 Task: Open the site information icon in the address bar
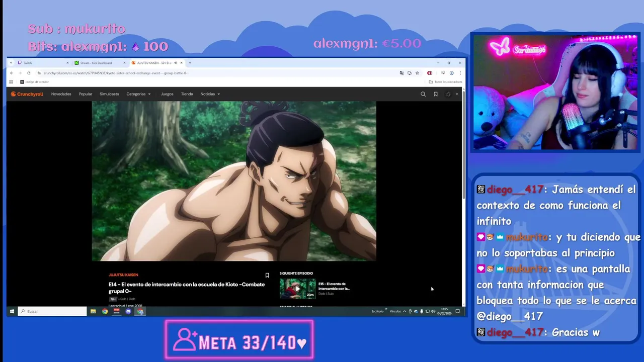click(39, 73)
